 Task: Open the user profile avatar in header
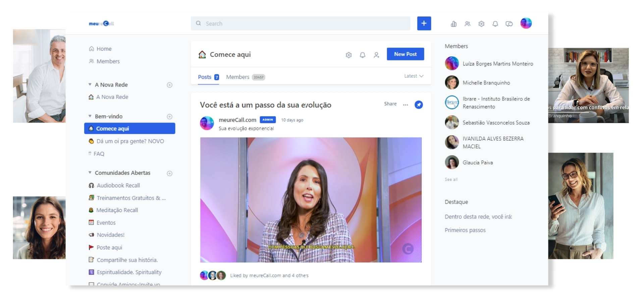tap(526, 23)
